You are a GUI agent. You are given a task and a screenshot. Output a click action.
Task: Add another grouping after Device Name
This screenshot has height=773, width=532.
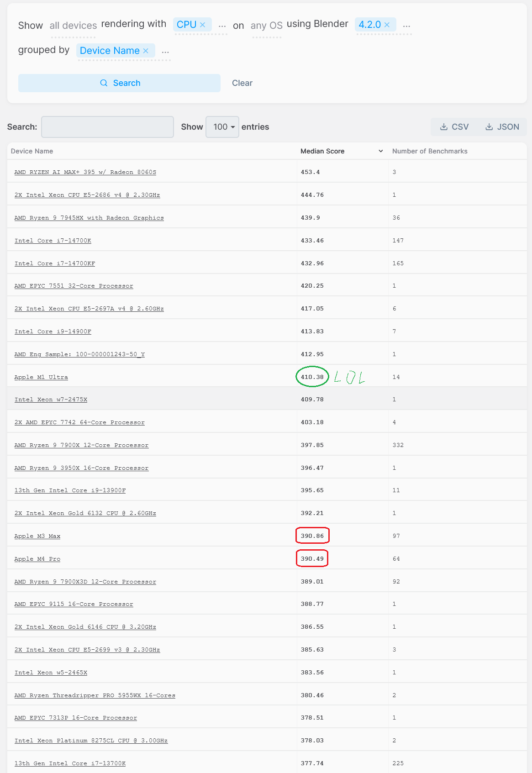coord(165,52)
